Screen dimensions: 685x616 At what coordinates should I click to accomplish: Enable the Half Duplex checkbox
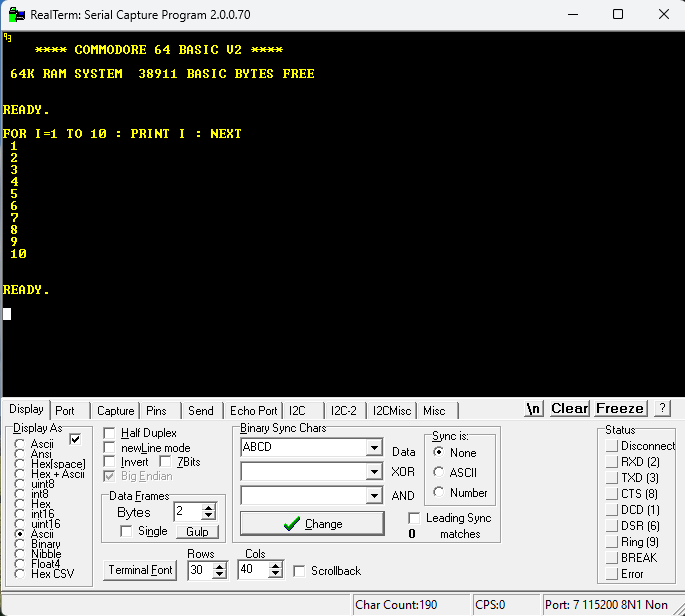(x=111, y=433)
